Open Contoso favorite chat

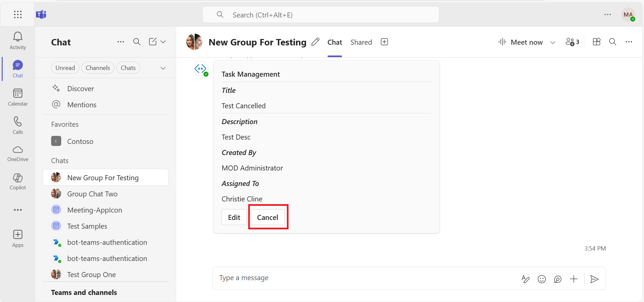(x=105, y=141)
